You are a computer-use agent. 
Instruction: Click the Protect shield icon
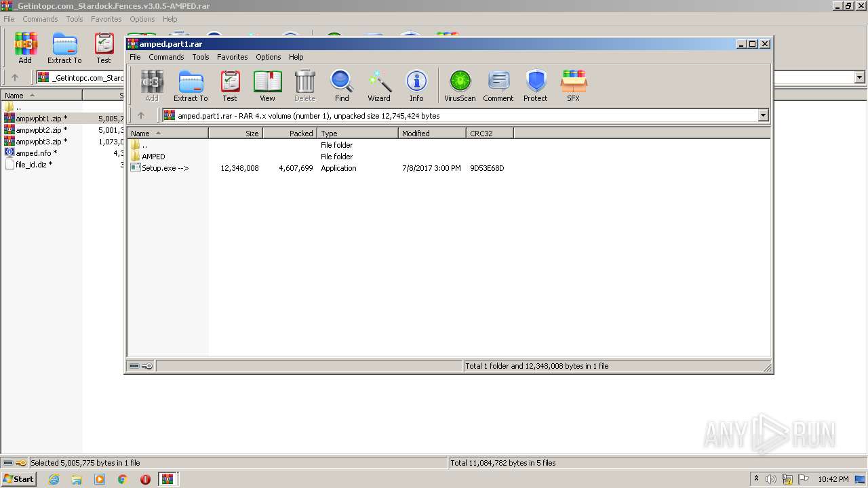click(536, 85)
